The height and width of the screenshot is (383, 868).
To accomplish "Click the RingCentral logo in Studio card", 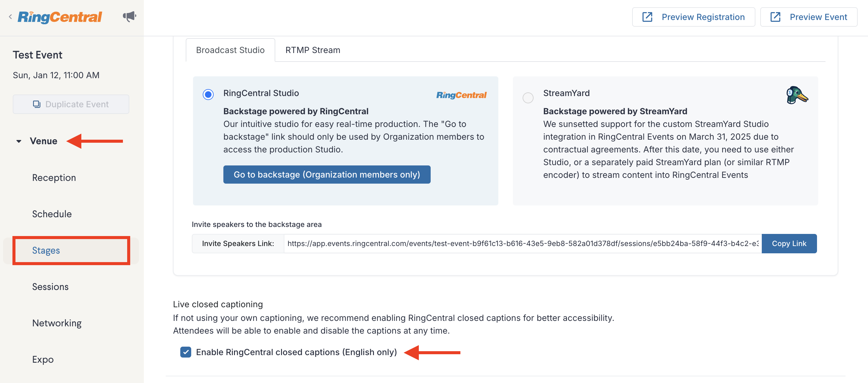I will tap(461, 95).
